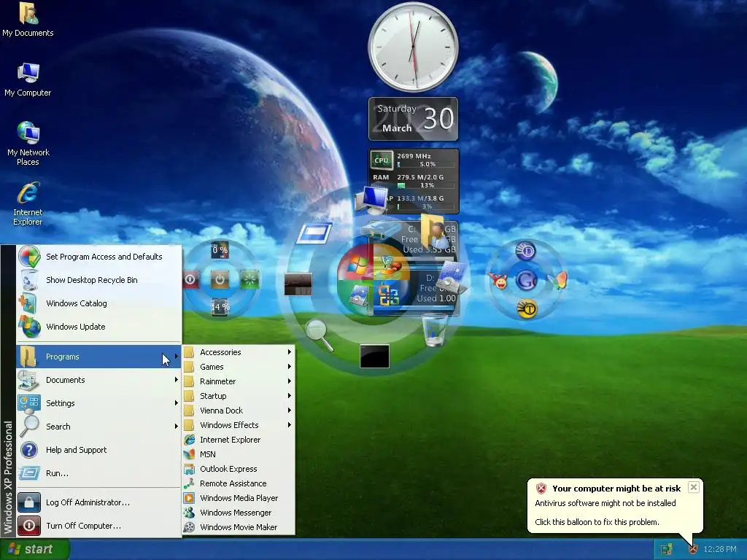Expand the Windows Effects folder
The width and height of the screenshot is (747, 560).
pyautogui.click(x=239, y=425)
